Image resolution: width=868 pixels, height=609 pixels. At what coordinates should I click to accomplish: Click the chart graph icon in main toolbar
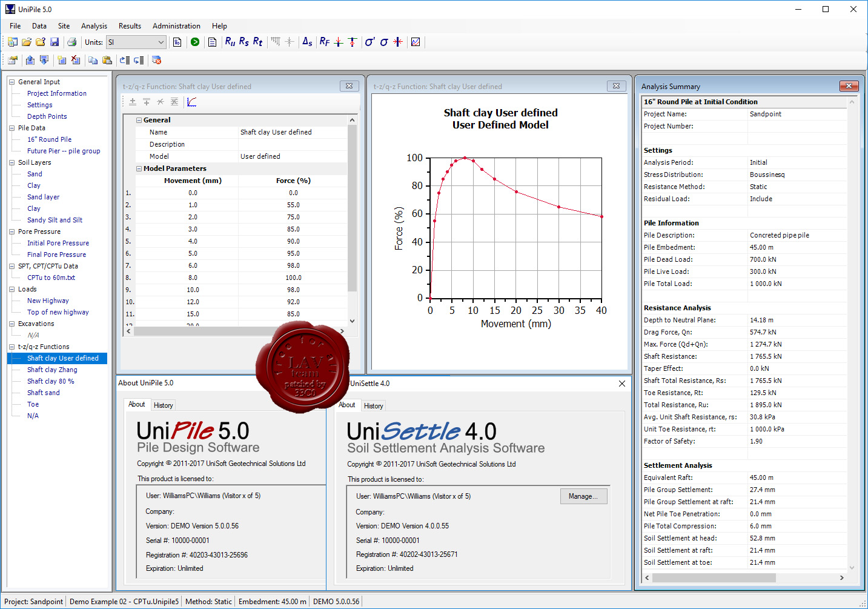pyautogui.click(x=416, y=42)
